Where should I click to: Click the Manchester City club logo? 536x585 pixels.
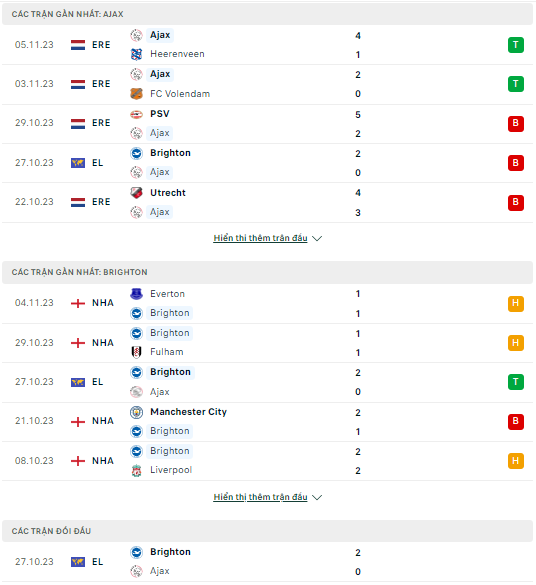(x=137, y=412)
